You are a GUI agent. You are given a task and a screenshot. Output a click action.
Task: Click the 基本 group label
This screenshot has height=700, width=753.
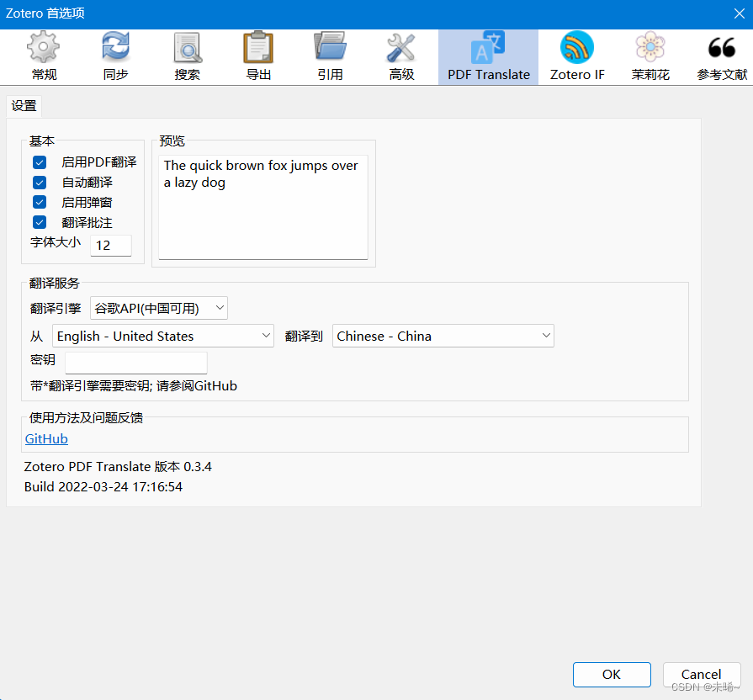42,141
